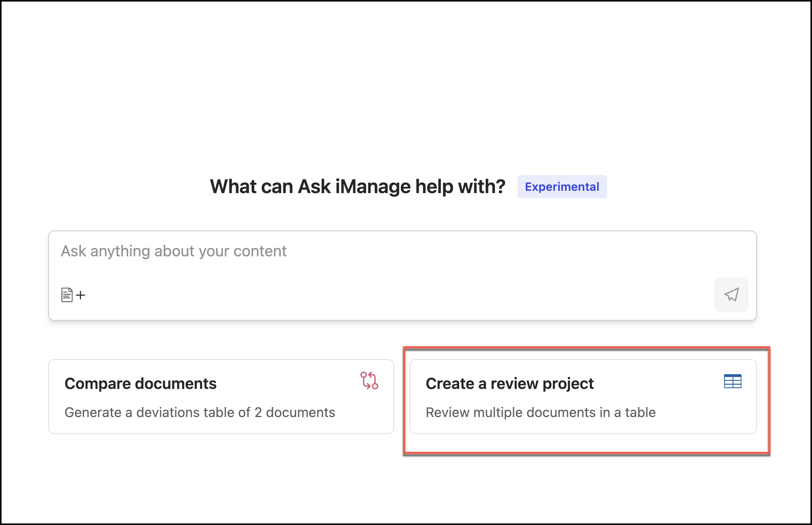Click the Experimental badge
Viewport: 812px width, 525px height.
coord(562,187)
